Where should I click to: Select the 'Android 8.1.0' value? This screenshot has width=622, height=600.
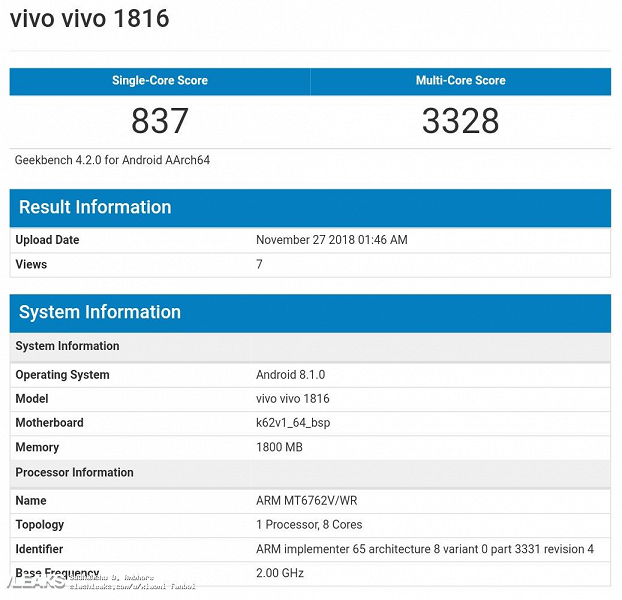pyautogui.click(x=290, y=375)
